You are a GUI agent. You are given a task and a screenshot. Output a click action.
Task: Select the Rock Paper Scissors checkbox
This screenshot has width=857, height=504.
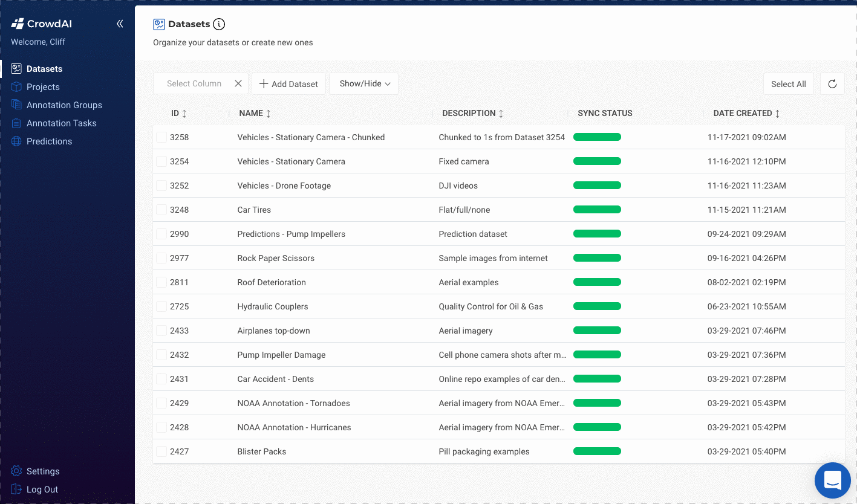(x=161, y=258)
